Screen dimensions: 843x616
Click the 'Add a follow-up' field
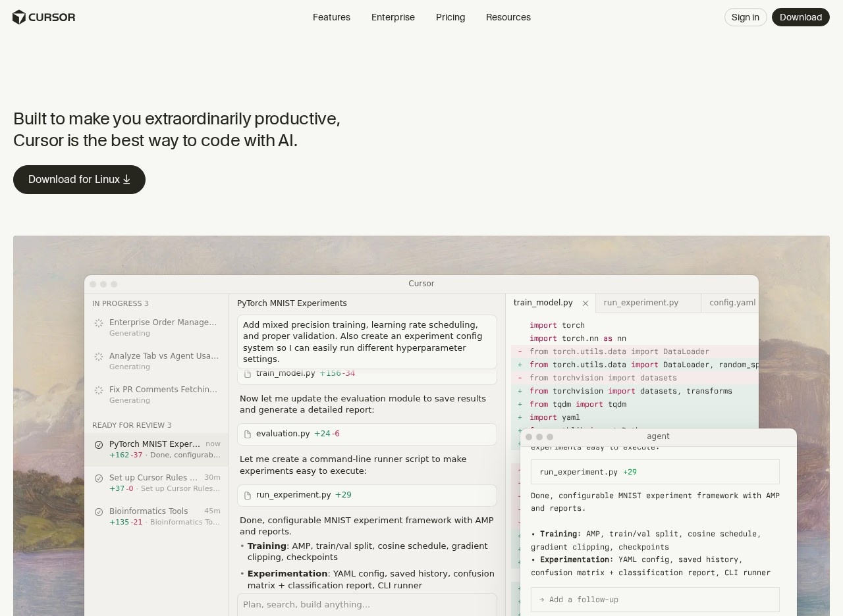(x=655, y=600)
